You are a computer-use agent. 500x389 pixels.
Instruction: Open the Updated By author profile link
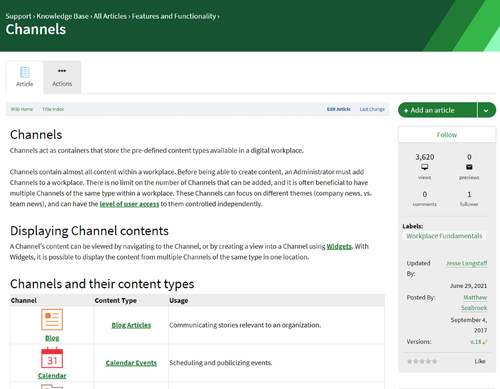467,263
